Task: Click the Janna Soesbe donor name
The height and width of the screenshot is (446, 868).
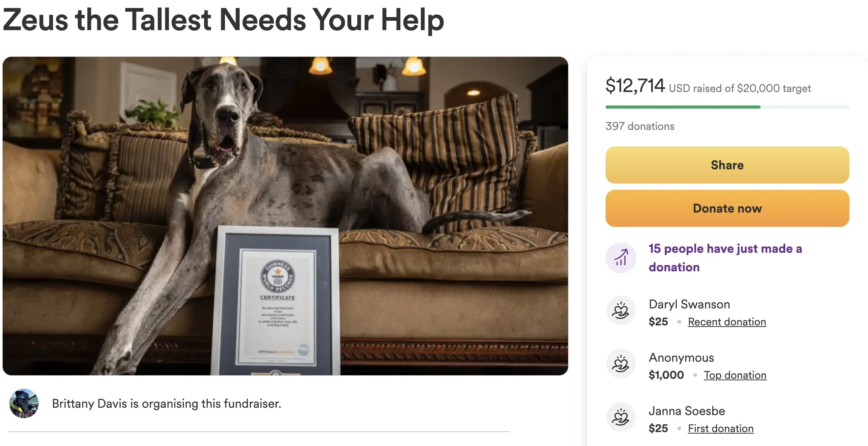Action: (x=686, y=411)
